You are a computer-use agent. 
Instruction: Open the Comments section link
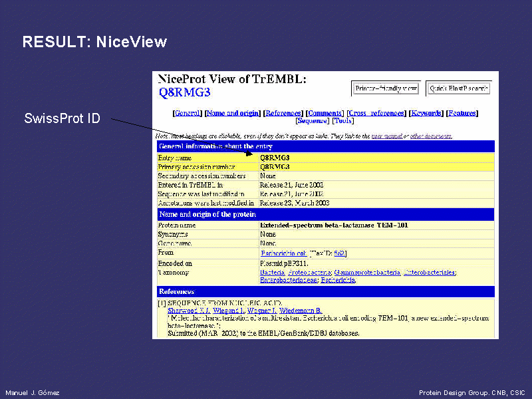325,113
